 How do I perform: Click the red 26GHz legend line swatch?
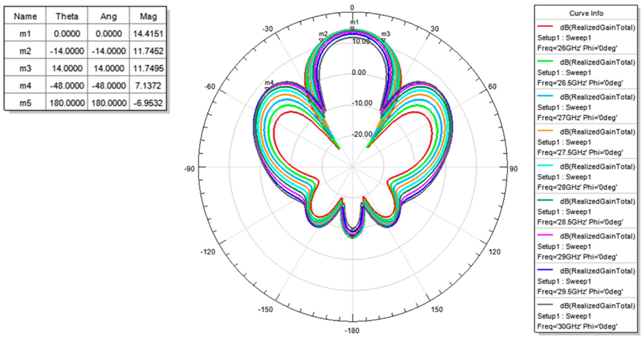tap(545, 27)
